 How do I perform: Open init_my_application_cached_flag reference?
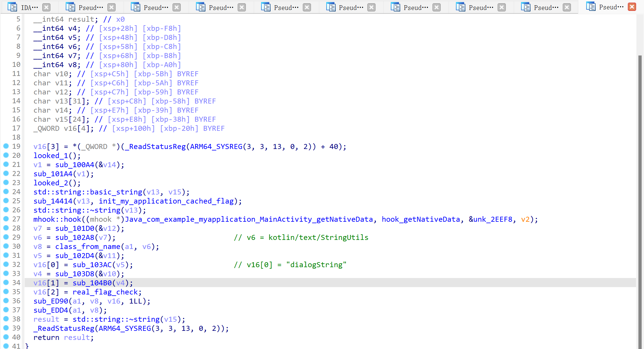[x=166, y=201]
